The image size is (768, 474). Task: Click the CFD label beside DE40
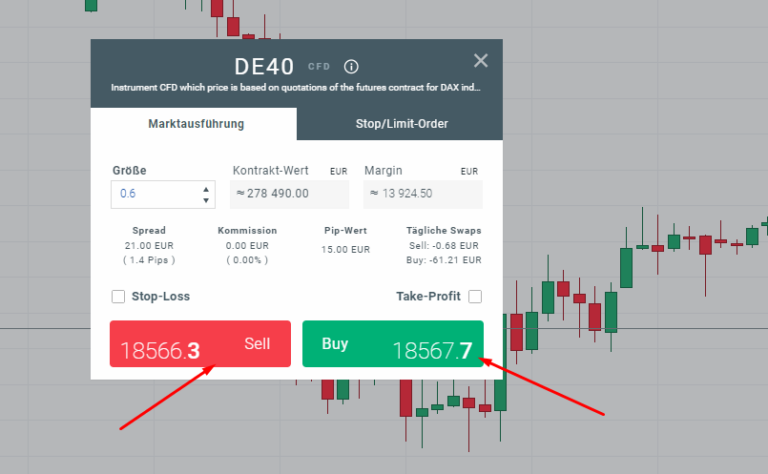[318, 67]
